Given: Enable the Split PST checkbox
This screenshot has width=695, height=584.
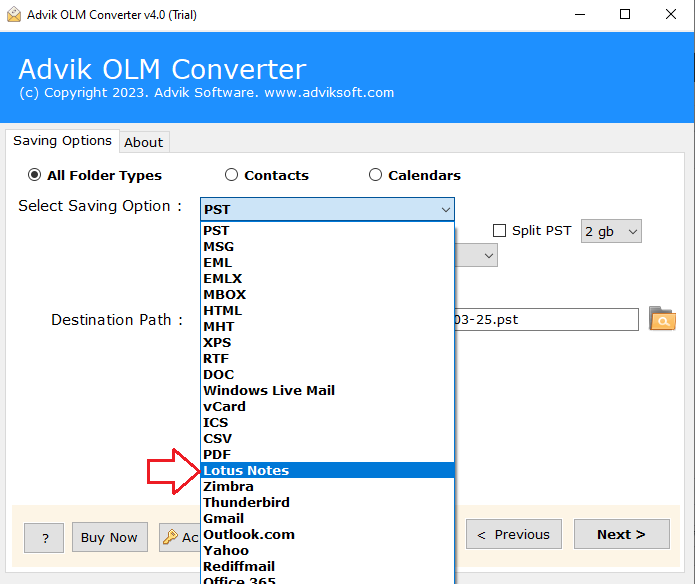Looking at the screenshot, I should point(500,230).
